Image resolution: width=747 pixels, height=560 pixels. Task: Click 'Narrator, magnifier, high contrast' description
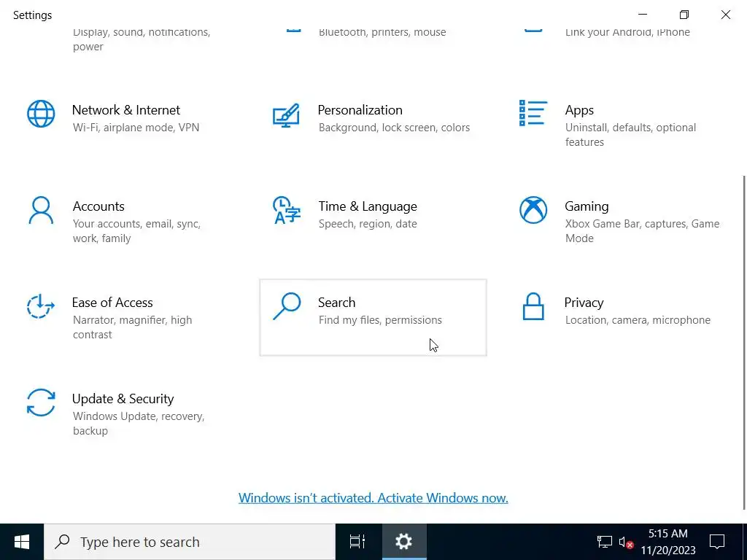point(133,327)
